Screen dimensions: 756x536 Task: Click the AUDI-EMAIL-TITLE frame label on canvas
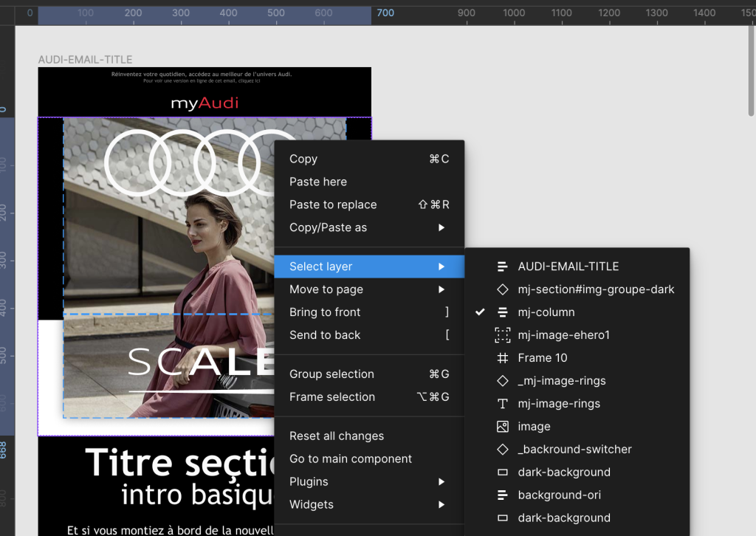coord(85,60)
